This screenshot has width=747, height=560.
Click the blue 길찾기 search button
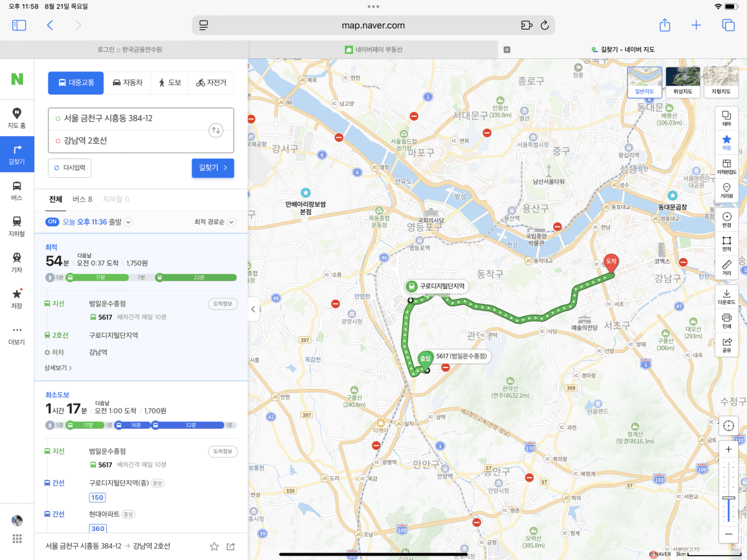[x=213, y=168]
